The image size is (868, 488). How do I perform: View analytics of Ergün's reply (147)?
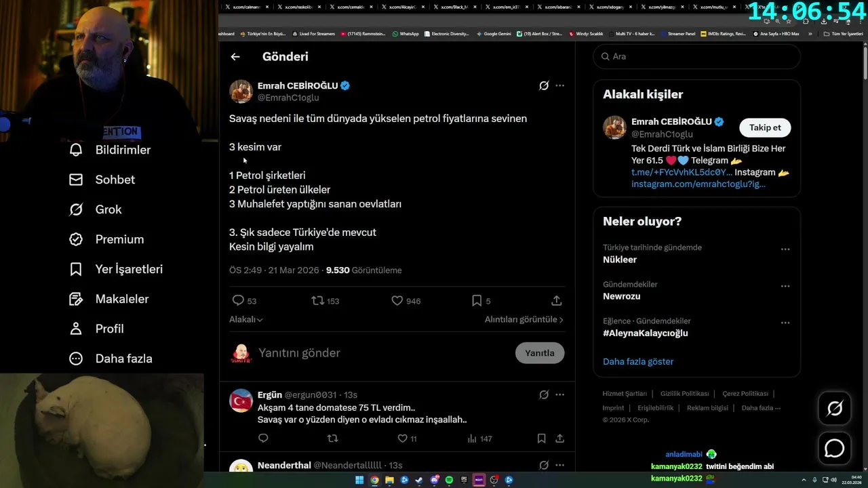(x=479, y=439)
